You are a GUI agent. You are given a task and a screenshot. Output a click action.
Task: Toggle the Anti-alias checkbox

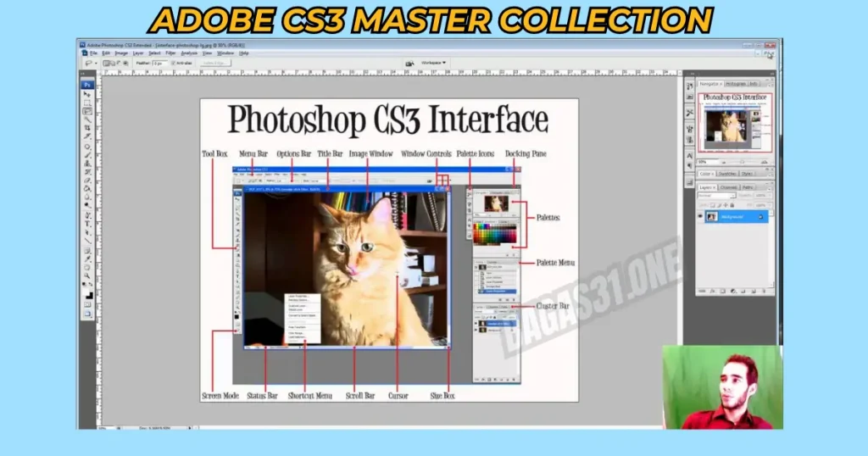(x=173, y=63)
